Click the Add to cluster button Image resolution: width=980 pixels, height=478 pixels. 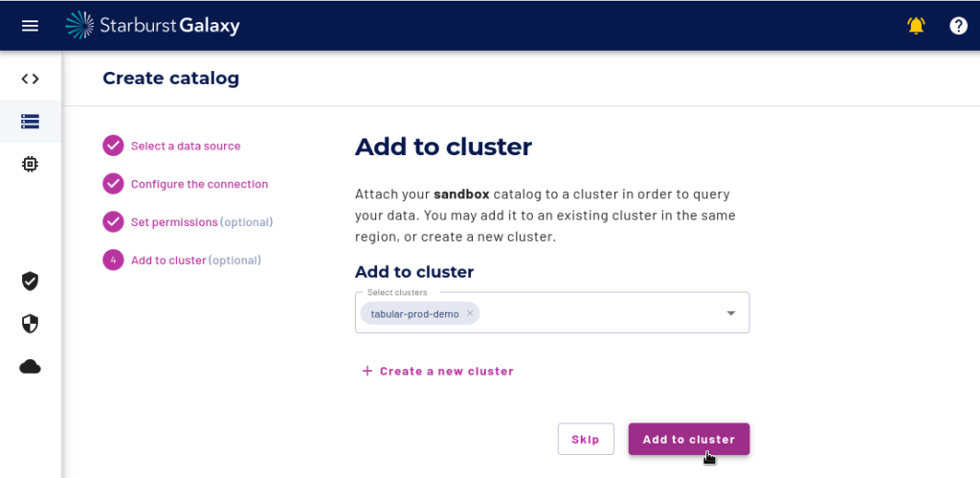pos(689,440)
